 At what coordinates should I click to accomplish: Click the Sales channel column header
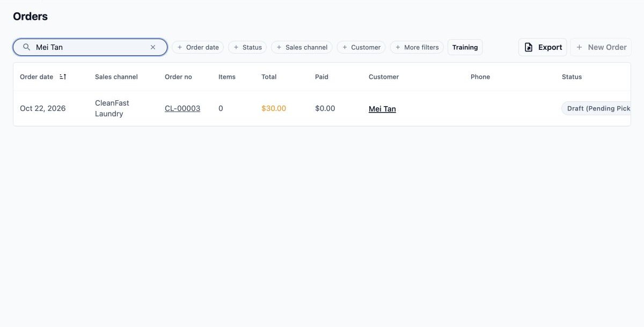pyautogui.click(x=116, y=77)
